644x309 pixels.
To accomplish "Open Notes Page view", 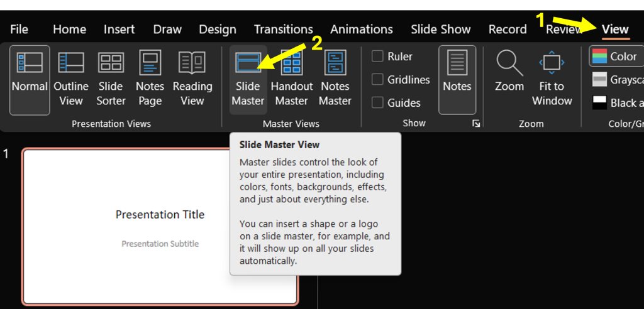I will click(150, 79).
